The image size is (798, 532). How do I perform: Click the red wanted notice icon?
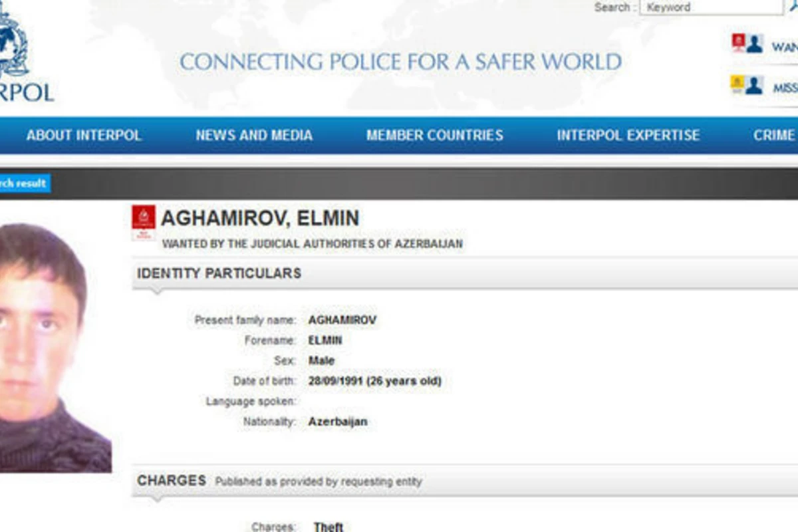pos(738,43)
